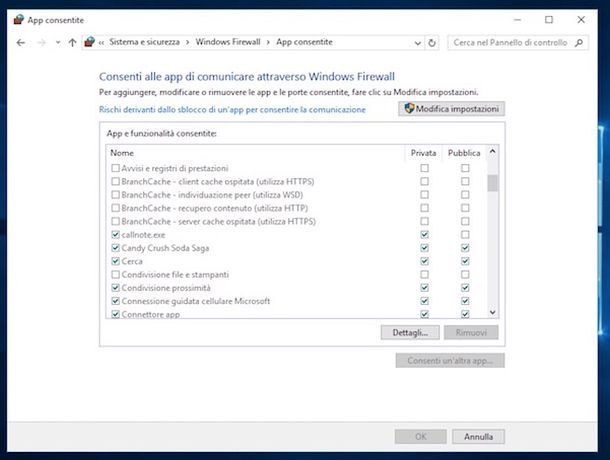Toggle Pubblica checkbox for Candy Crush Soda Saga
Screen dimensions: 610x460
(x=465, y=248)
